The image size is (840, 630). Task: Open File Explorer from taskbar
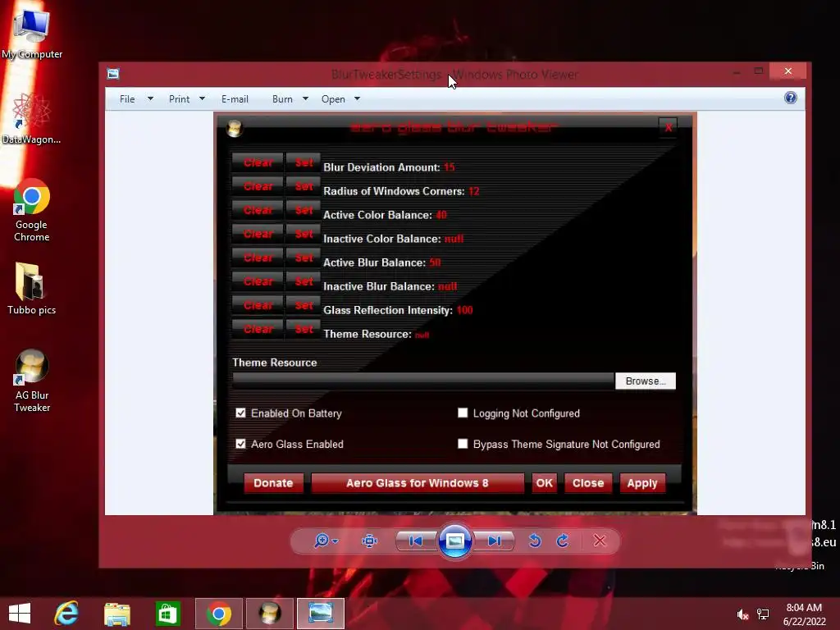coord(116,614)
